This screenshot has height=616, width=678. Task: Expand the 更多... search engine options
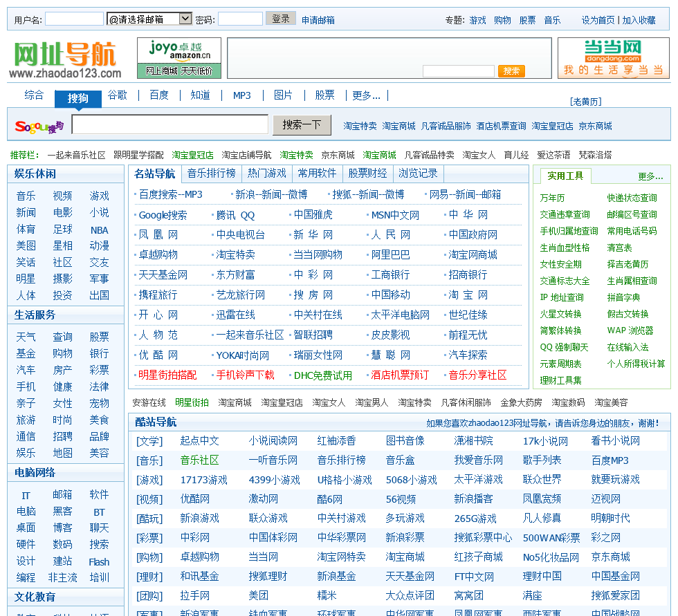pyautogui.click(x=366, y=95)
